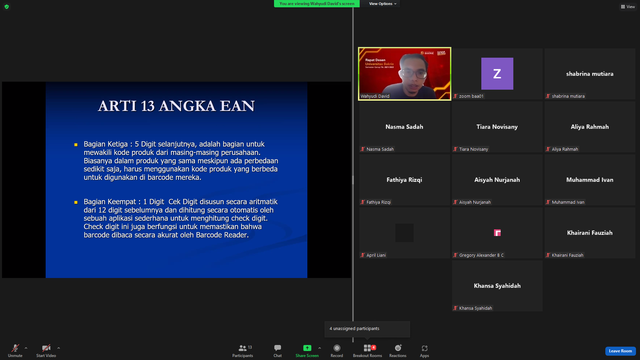Click the 4 unassigned participants tooltip
This screenshot has height=360, width=640.
367,329
